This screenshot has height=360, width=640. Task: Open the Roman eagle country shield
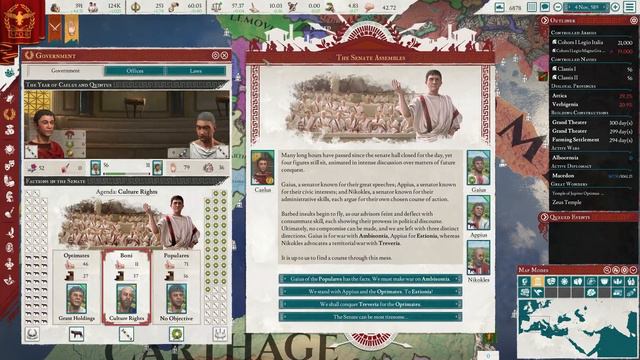pyautogui.click(x=20, y=20)
